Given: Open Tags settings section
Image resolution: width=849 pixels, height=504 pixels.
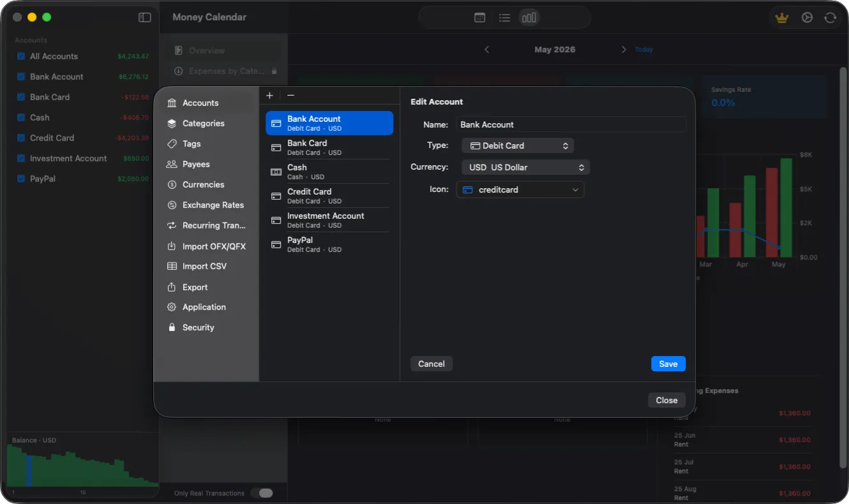Looking at the screenshot, I should (x=206, y=144).
